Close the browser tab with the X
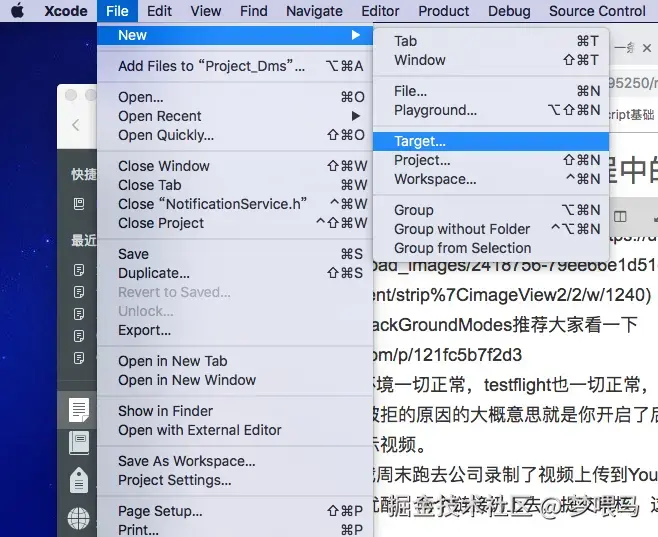Image resolution: width=658 pixels, height=537 pixels. (647, 48)
